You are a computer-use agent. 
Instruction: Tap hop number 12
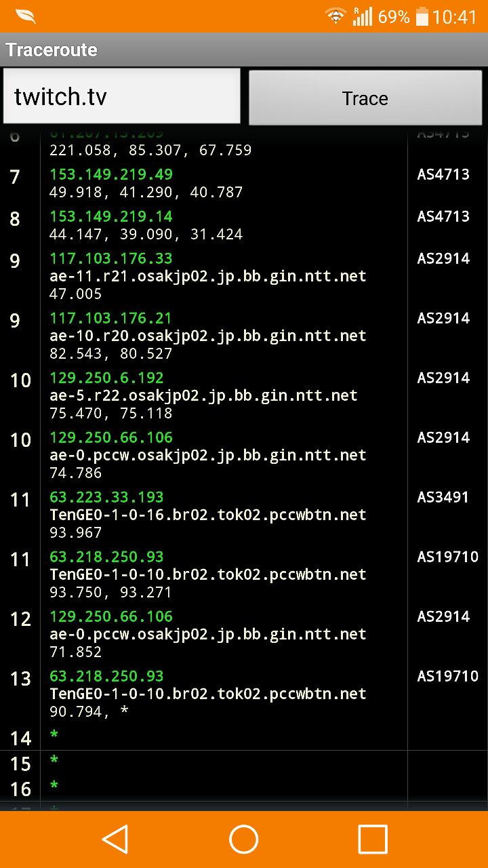click(20, 619)
